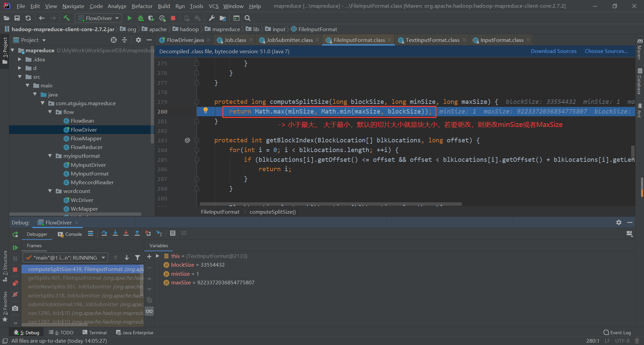
Task: Expand the .idea folder
Action: (x=20, y=59)
